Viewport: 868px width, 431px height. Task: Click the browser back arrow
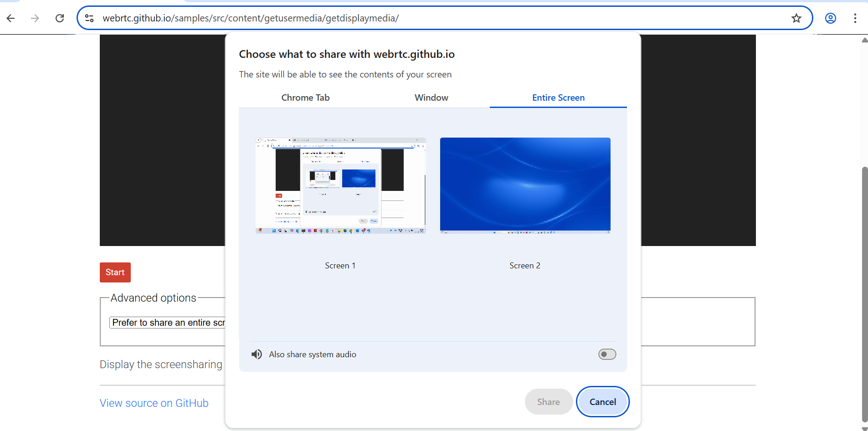point(10,18)
